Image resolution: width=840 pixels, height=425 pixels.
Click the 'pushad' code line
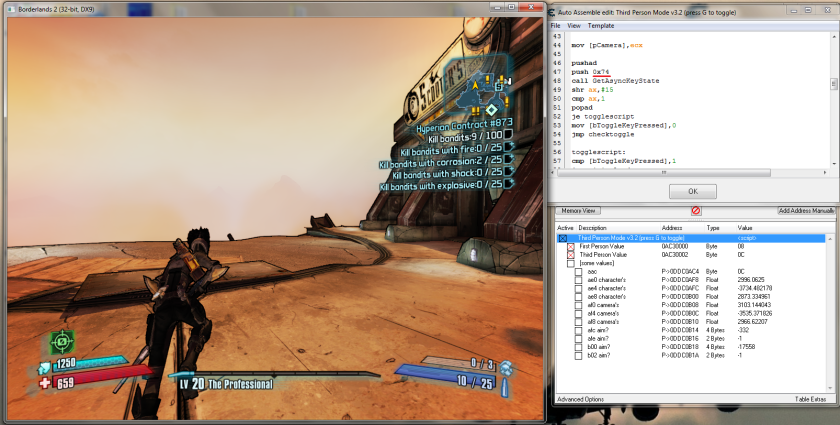pos(583,63)
